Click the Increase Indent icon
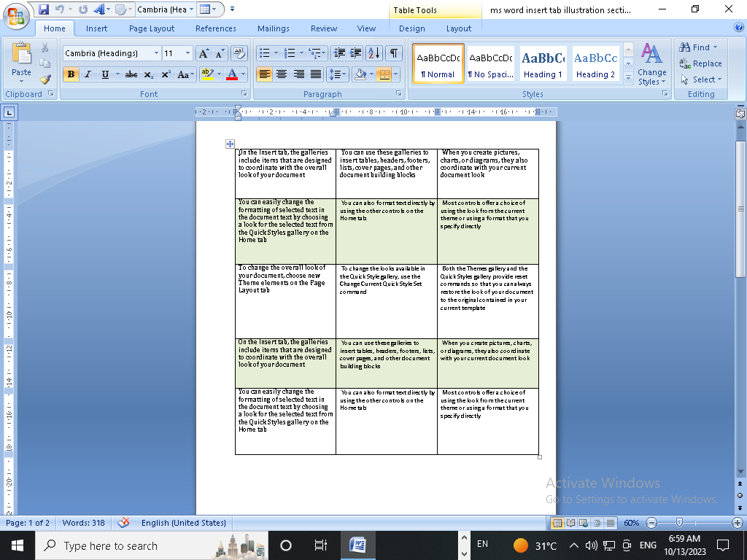 (x=355, y=53)
